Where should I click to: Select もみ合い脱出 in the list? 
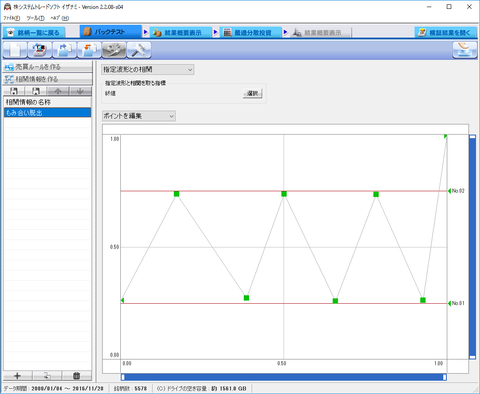[47, 113]
